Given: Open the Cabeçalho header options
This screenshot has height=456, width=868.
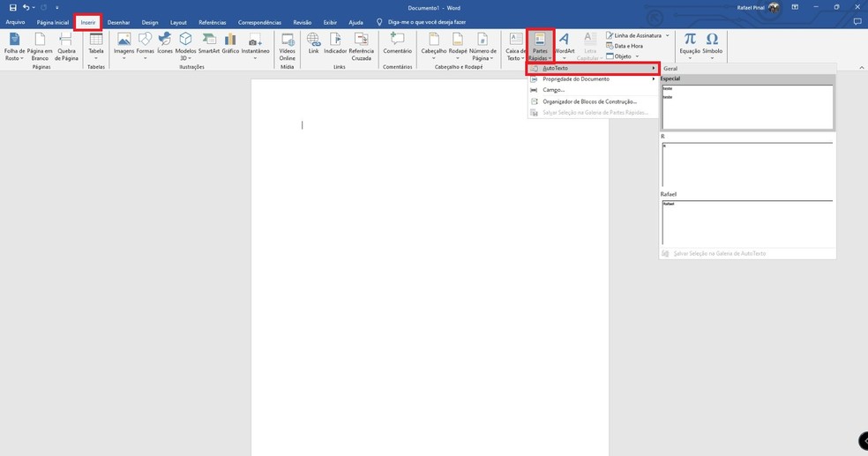Looking at the screenshot, I should (x=434, y=46).
